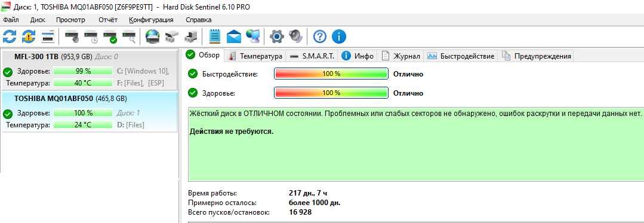Image resolution: width=644 pixels, height=223 pixels.
Task: Click the более 1000 дн. value
Action: pos(315,203)
